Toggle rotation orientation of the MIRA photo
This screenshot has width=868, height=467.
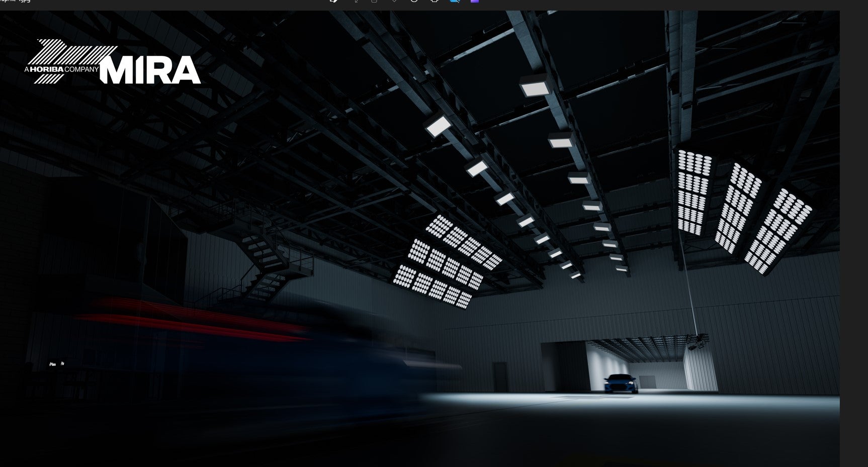[356, 2]
